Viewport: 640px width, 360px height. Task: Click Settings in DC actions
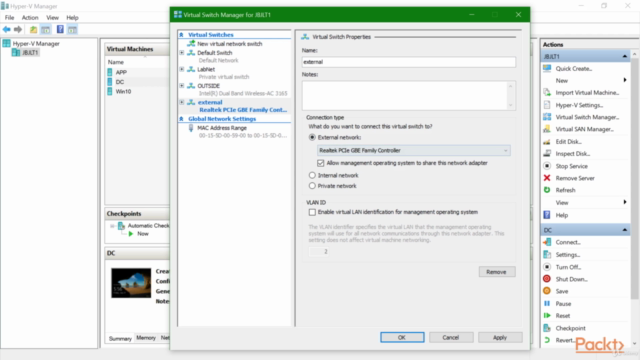568,255
